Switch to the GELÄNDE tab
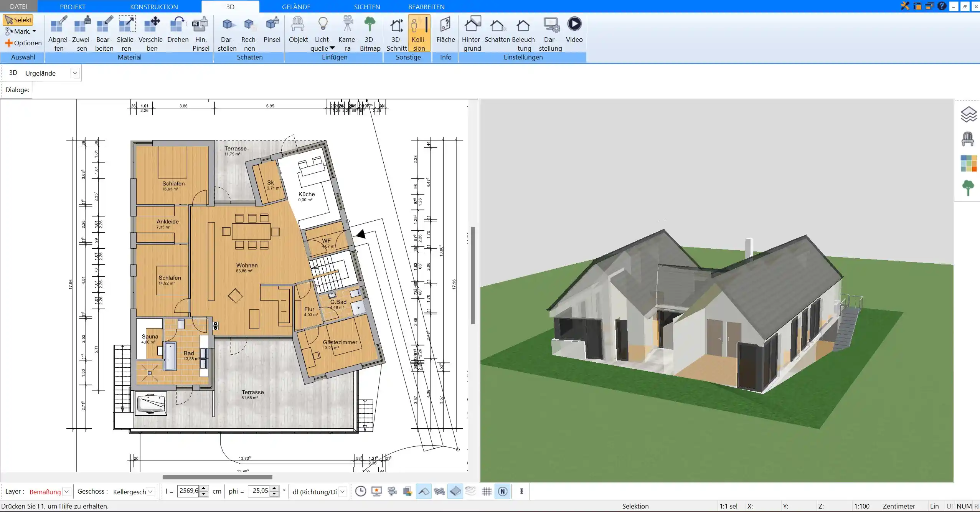 click(x=296, y=7)
